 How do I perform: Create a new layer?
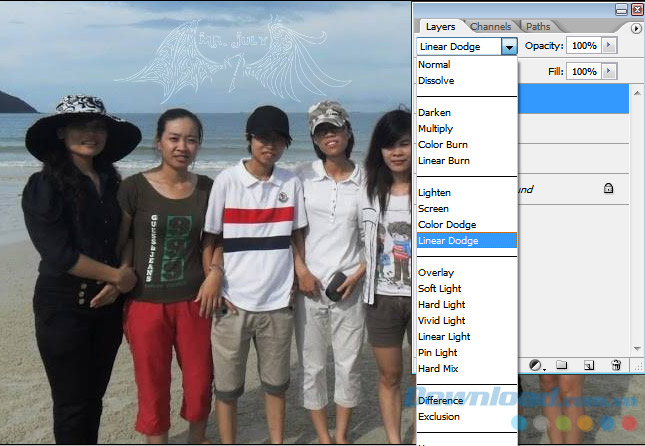click(x=589, y=365)
